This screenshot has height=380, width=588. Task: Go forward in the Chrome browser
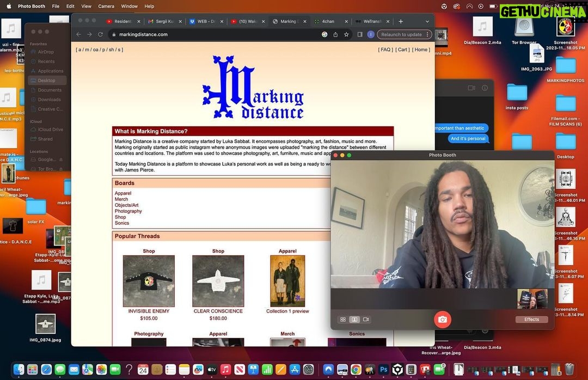coord(89,34)
